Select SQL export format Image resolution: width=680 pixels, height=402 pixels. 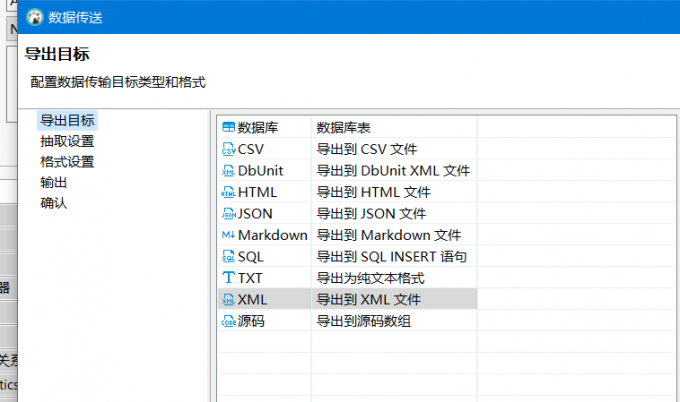pyautogui.click(x=250, y=256)
